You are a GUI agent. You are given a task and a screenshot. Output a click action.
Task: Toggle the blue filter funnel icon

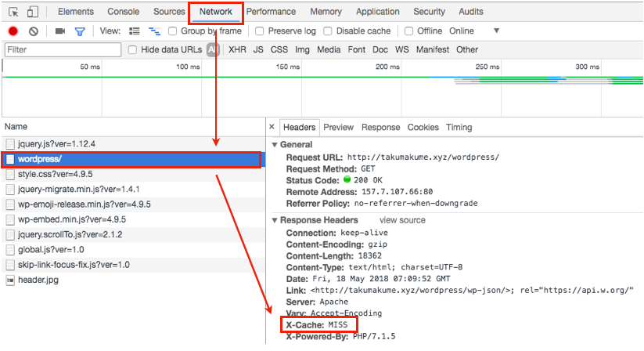click(x=79, y=31)
